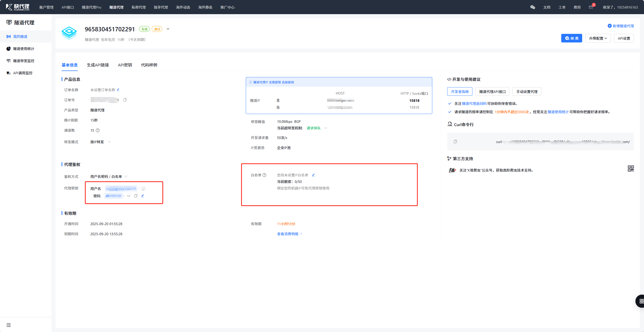Click the QR code icon for third-party support
This screenshot has width=644, height=332.
pyautogui.click(x=631, y=169)
